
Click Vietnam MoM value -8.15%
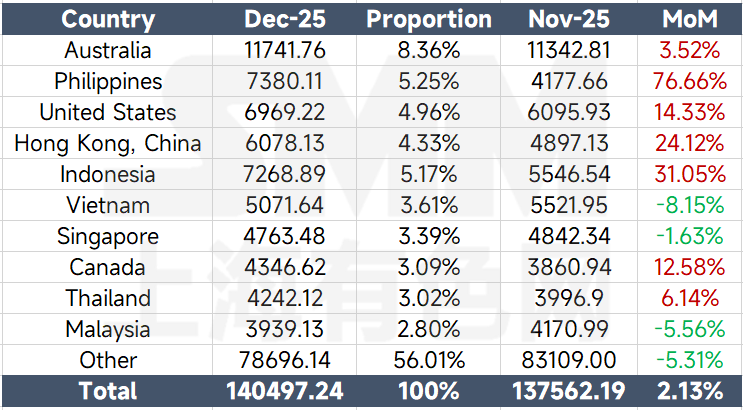[690, 205]
